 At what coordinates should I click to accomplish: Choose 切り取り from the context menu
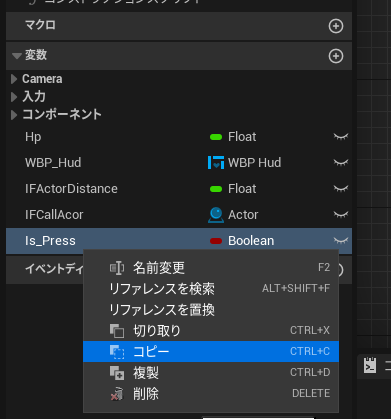(x=211, y=331)
